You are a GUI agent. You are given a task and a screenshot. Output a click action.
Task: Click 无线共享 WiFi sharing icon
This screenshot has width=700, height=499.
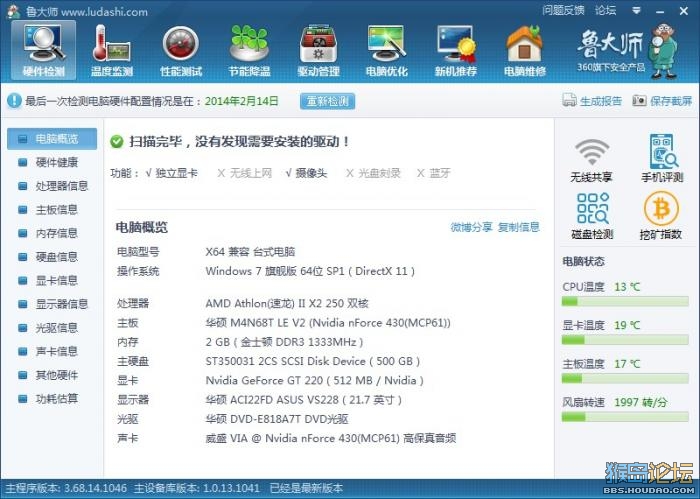tap(591, 159)
